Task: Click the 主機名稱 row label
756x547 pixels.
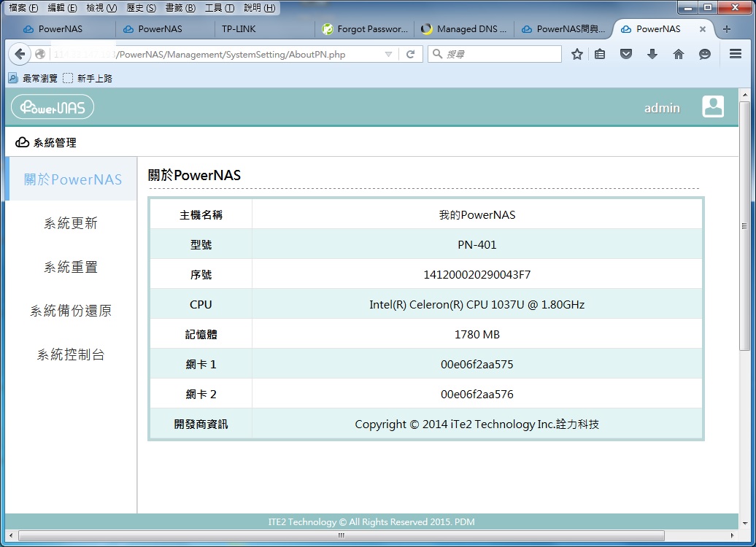Action: click(201, 215)
